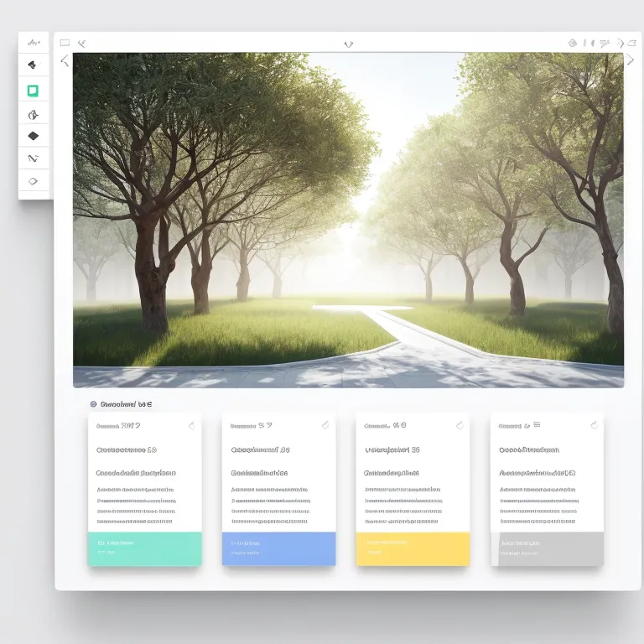The image size is (644, 644).
Task: Click the tree-lined path hero image
Action: (x=348, y=220)
